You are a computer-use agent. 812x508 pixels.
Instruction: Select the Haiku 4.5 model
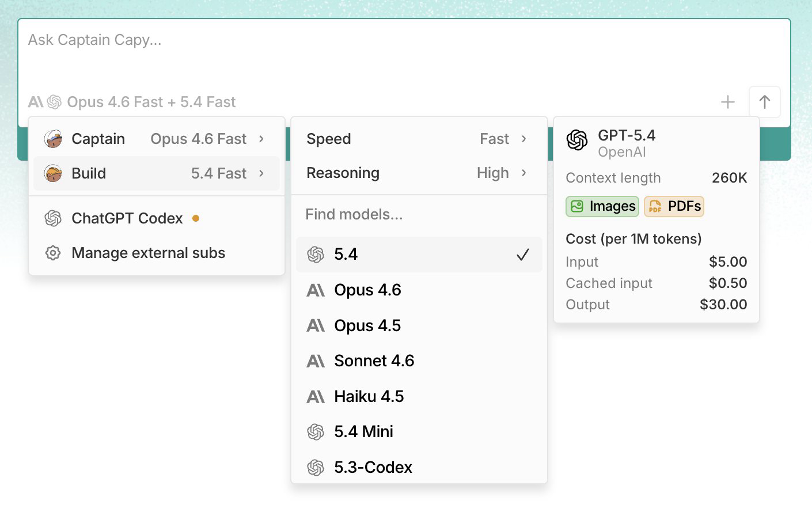[x=369, y=396]
